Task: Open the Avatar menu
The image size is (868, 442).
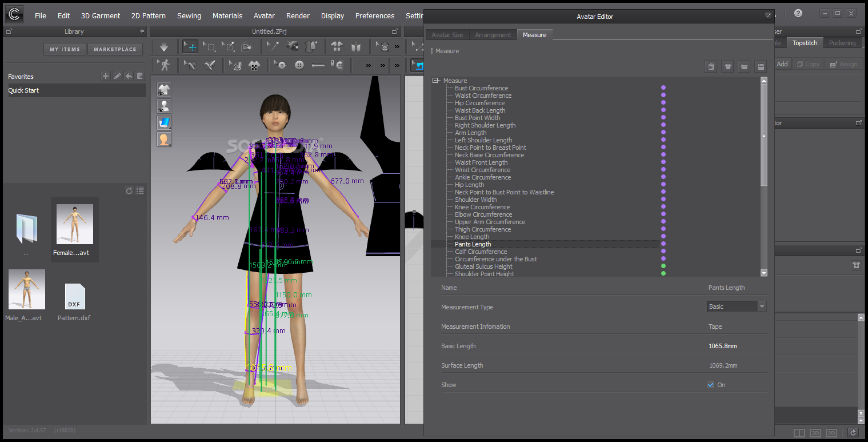Action: coord(264,15)
